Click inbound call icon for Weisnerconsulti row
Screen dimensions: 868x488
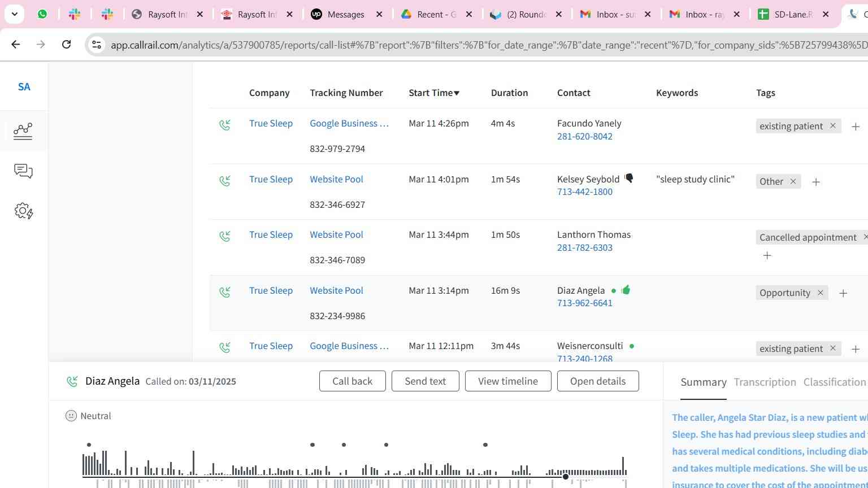225,347
